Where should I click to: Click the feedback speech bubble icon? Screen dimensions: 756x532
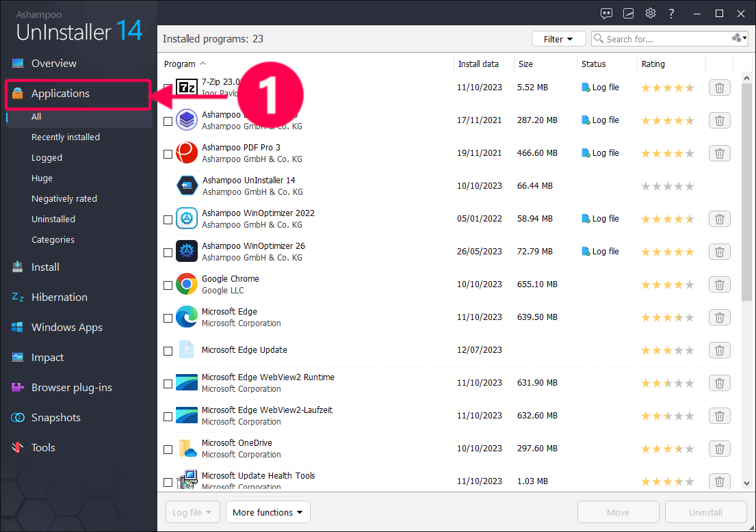(606, 14)
